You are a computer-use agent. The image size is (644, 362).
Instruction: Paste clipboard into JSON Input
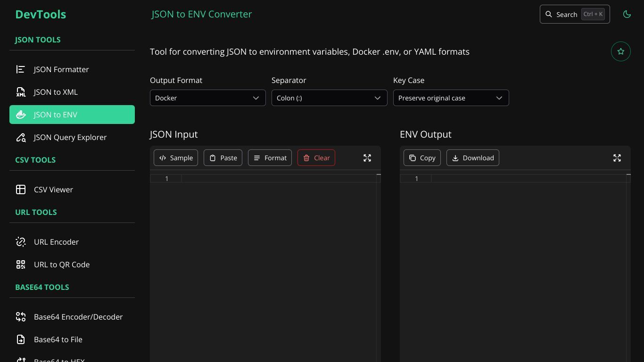coord(223,158)
